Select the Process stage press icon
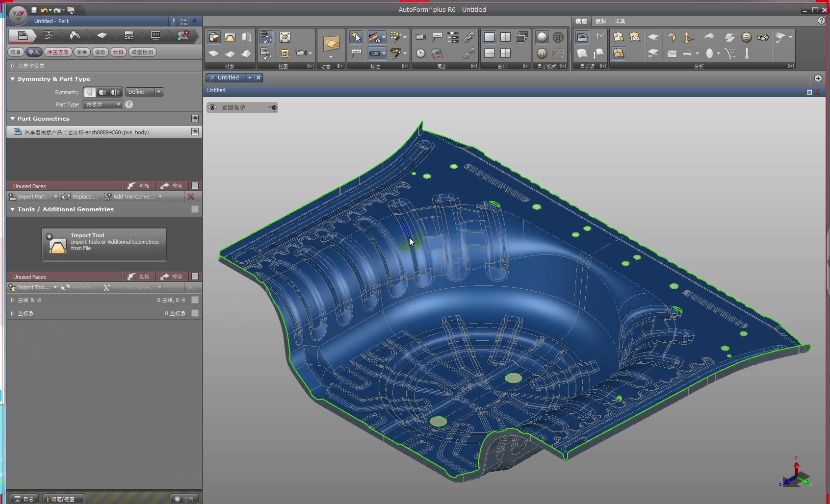Screen dimensions: 830x504 [129, 35]
